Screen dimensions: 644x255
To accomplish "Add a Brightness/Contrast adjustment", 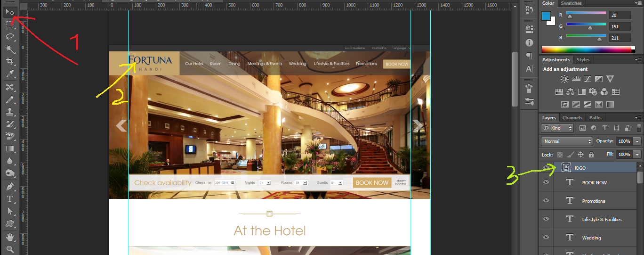I will (564, 79).
